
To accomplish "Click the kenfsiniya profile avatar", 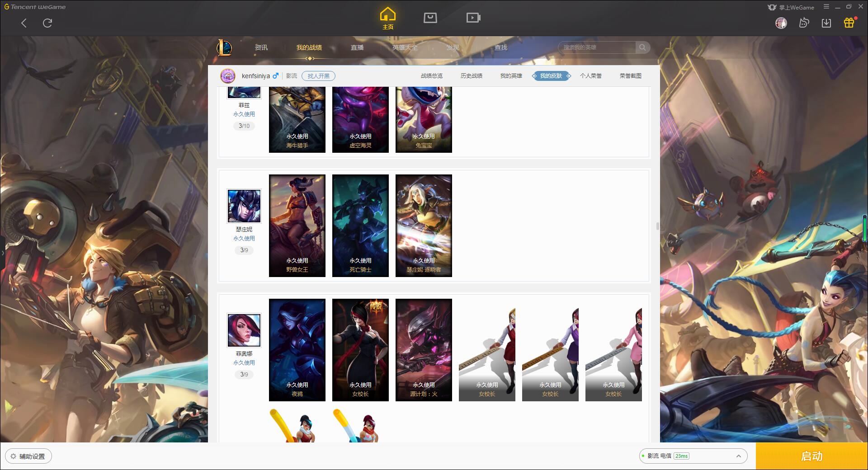I will tap(228, 76).
